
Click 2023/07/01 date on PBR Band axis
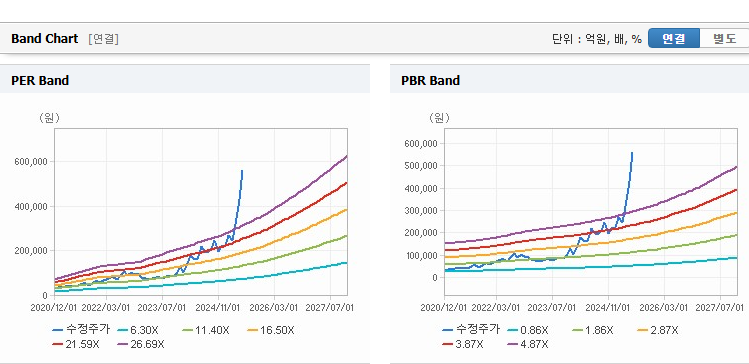click(553, 307)
